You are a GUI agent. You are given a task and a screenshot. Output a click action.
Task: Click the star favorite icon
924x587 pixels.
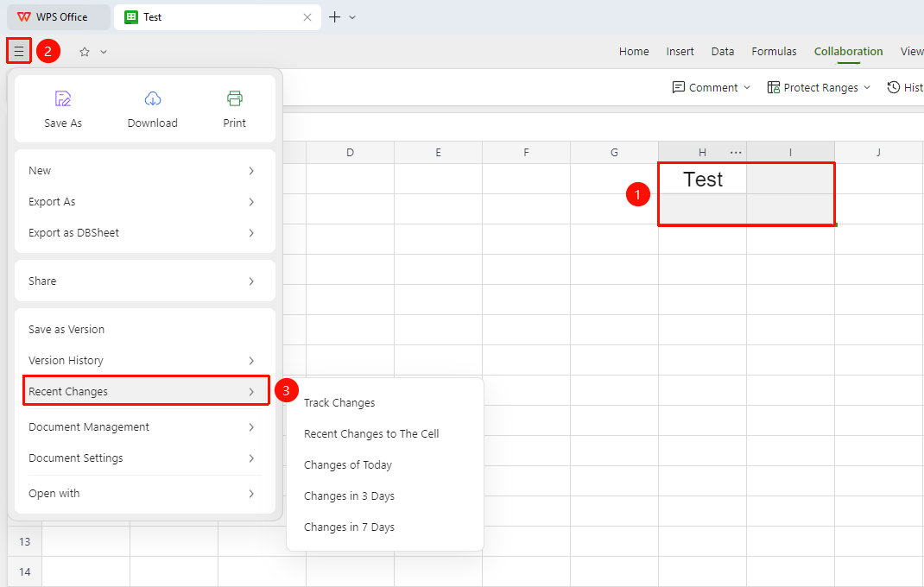coord(85,52)
